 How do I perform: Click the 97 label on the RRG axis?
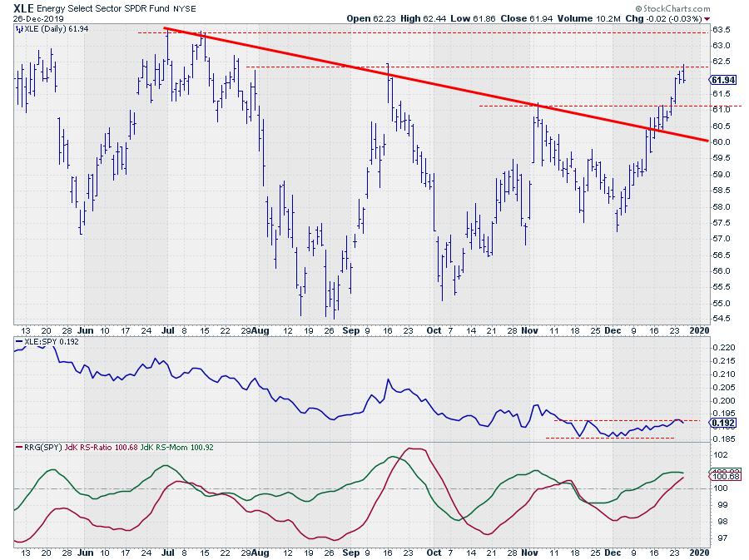(722, 538)
